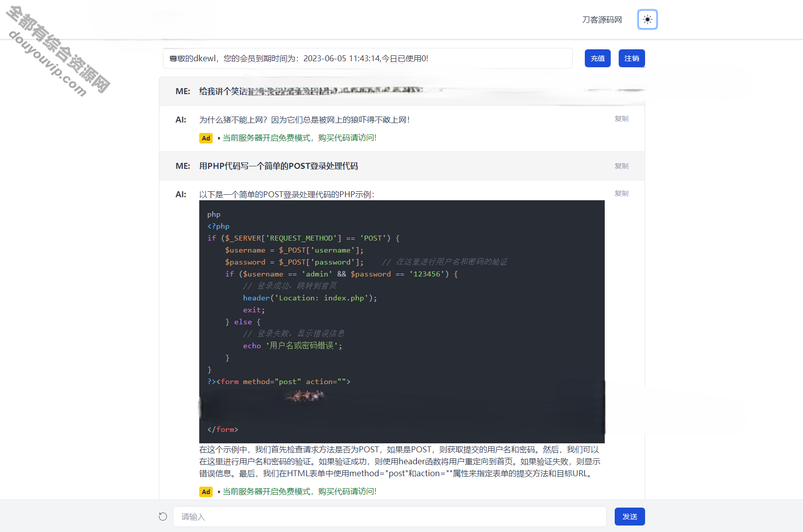This screenshot has width=803, height=532.
Task: Copy the PHP example AI answer
Action: [x=621, y=193]
